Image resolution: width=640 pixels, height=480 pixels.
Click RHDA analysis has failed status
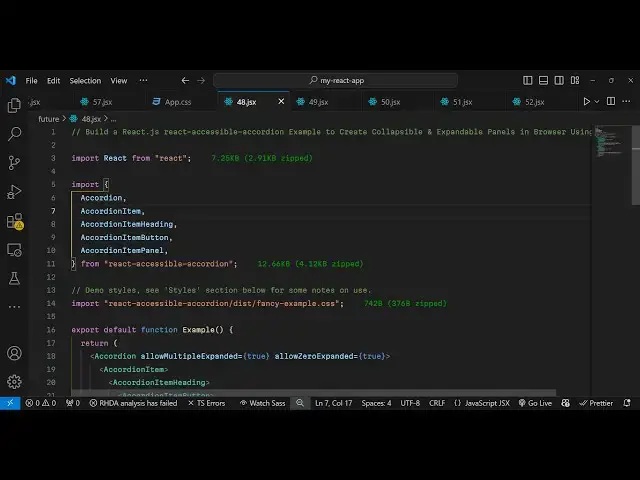coord(133,403)
